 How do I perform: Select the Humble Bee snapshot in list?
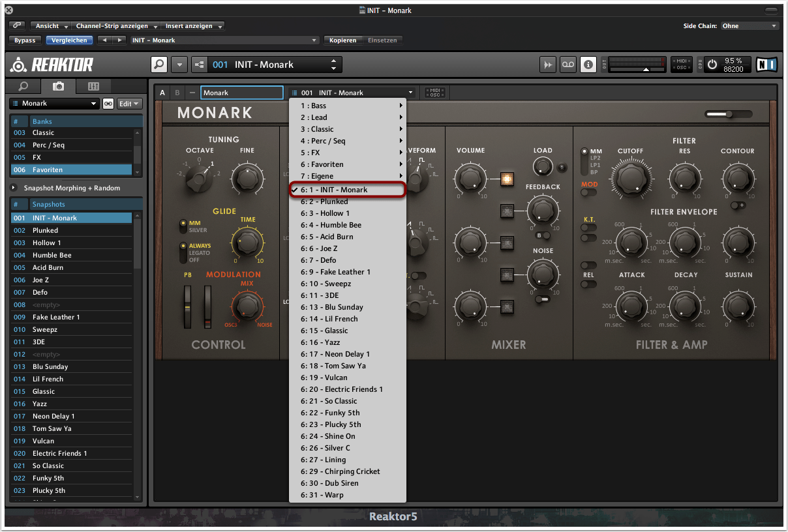(52, 255)
